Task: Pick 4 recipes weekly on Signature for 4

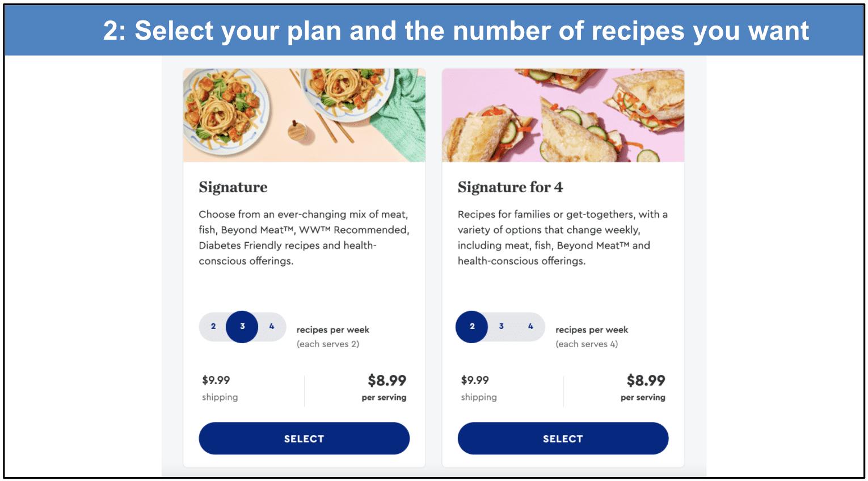Action: pyautogui.click(x=530, y=327)
